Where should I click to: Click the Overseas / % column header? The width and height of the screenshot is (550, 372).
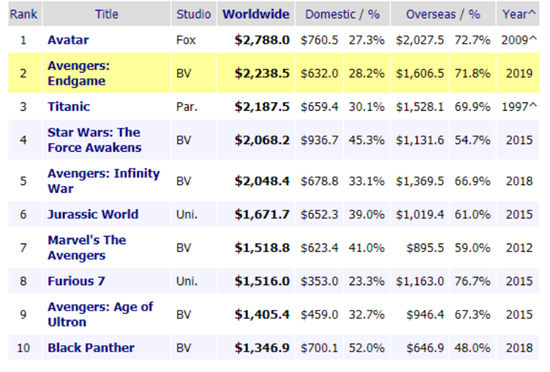coord(443,14)
